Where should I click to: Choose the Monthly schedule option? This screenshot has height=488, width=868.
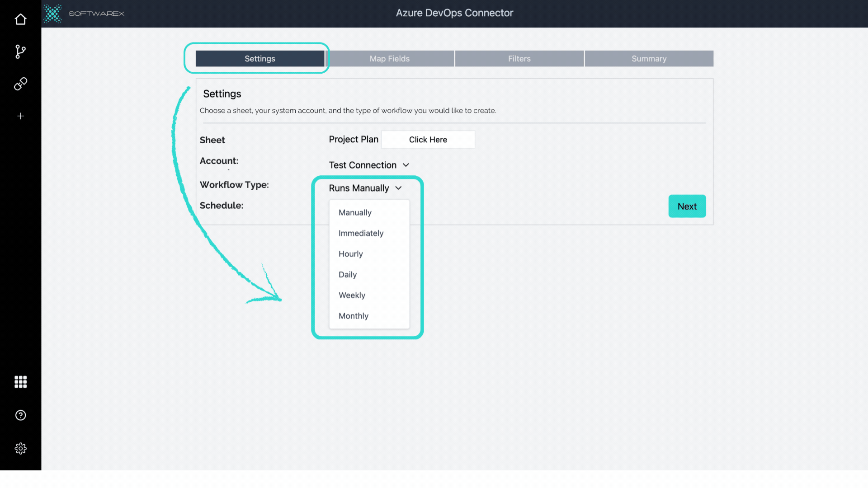[369, 316]
